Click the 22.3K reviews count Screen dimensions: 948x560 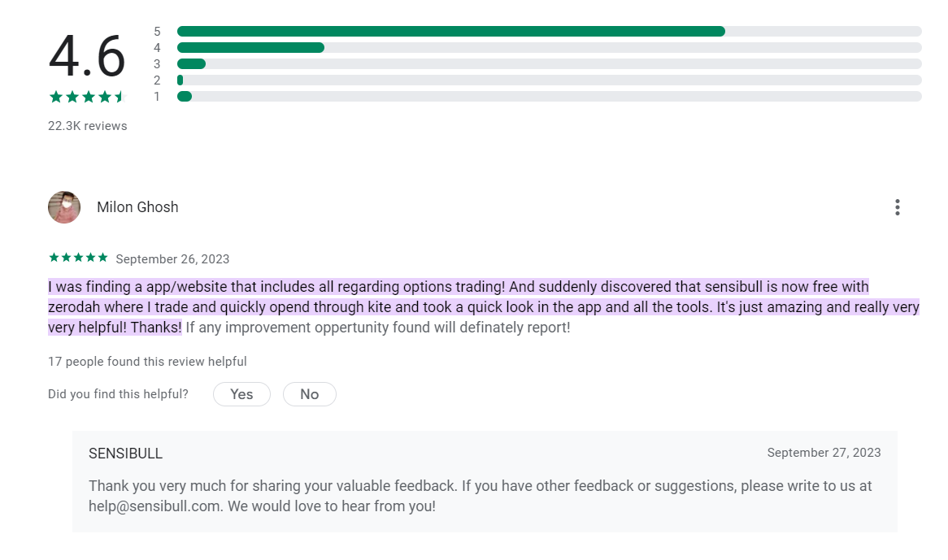coord(88,126)
